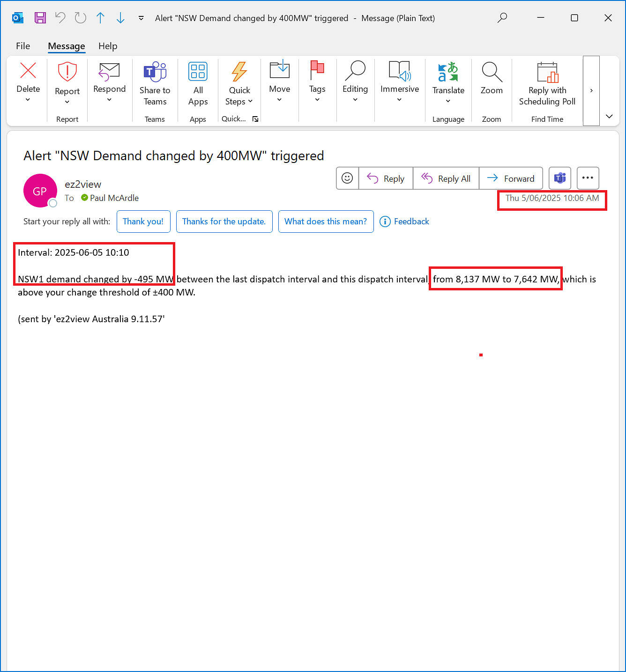Open ribbon display options chevron
The image size is (626, 672).
[609, 116]
